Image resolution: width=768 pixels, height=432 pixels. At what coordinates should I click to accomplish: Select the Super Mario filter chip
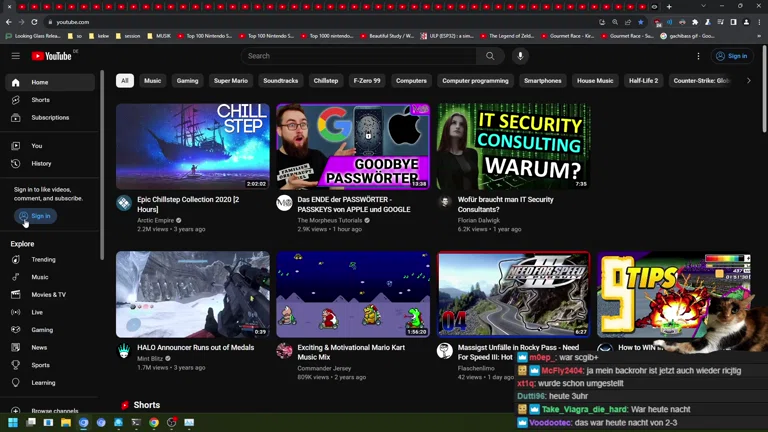tap(230, 80)
